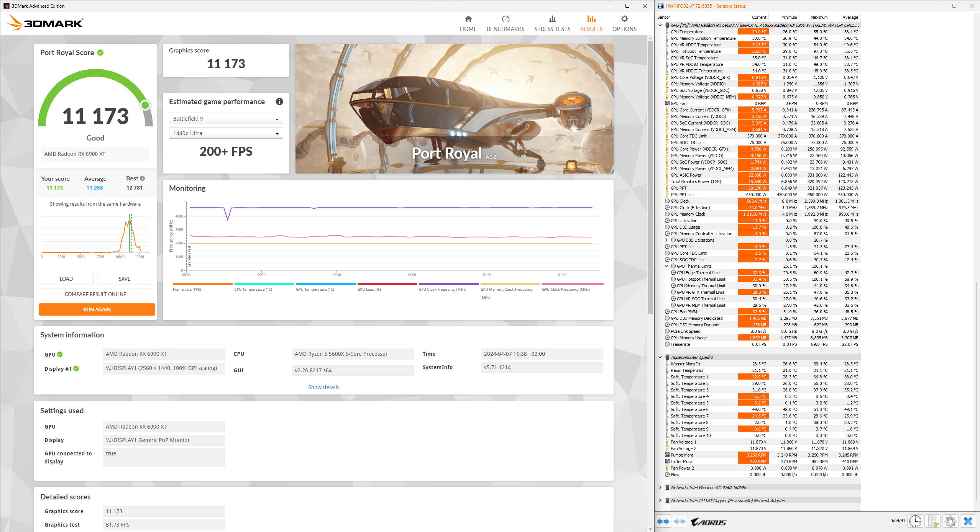Screen dimensions: 980x532
Task: Click COMPARE RESULT ONLINE button
Action: click(x=95, y=294)
